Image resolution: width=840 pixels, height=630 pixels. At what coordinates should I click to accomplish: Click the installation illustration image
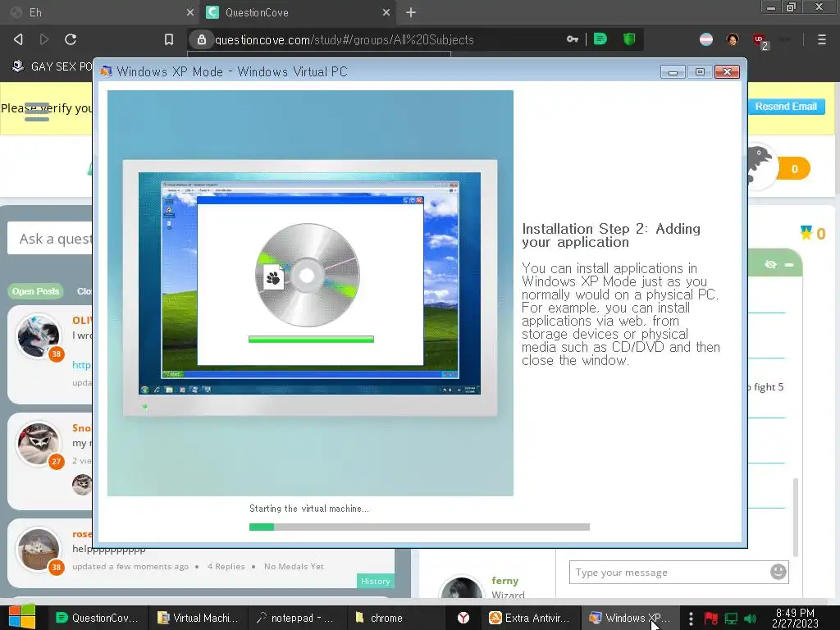coord(310,293)
